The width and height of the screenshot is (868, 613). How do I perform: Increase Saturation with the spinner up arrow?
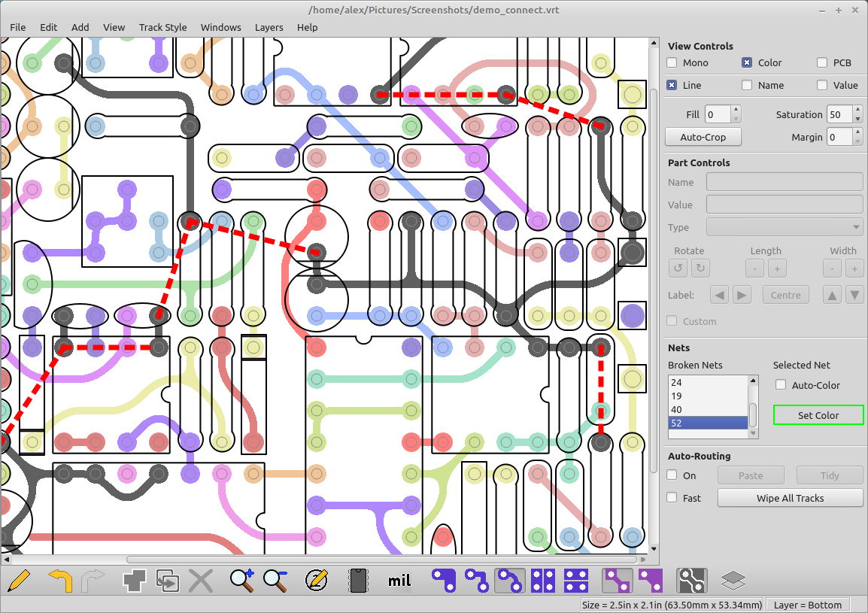[x=857, y=110]
